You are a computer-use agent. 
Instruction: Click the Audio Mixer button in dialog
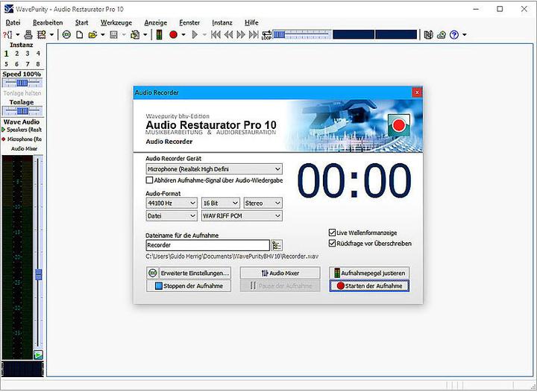coord(280,273)
